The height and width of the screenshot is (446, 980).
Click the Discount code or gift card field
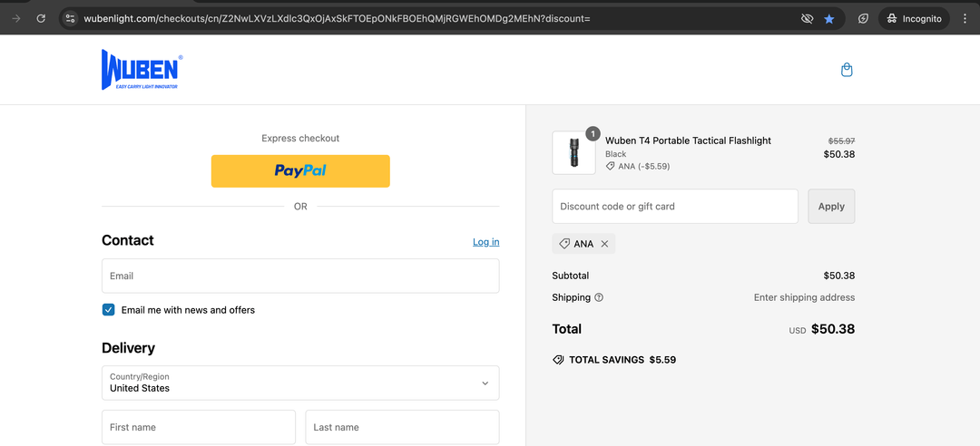tap(674, 207)
